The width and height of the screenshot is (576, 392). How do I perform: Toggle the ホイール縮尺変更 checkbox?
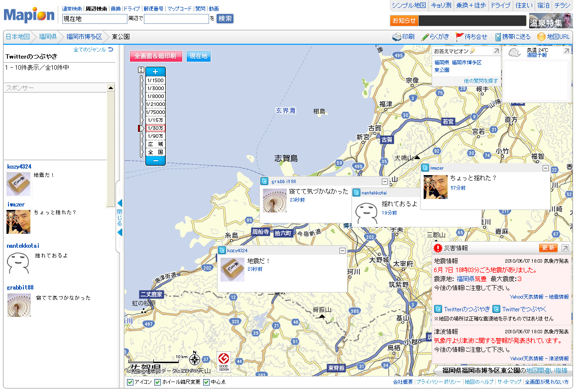pos(157,382)
